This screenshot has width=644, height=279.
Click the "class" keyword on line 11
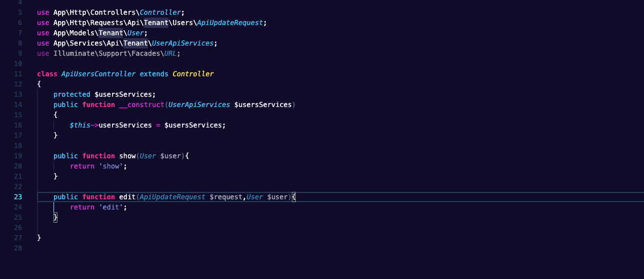pos(47,74)
